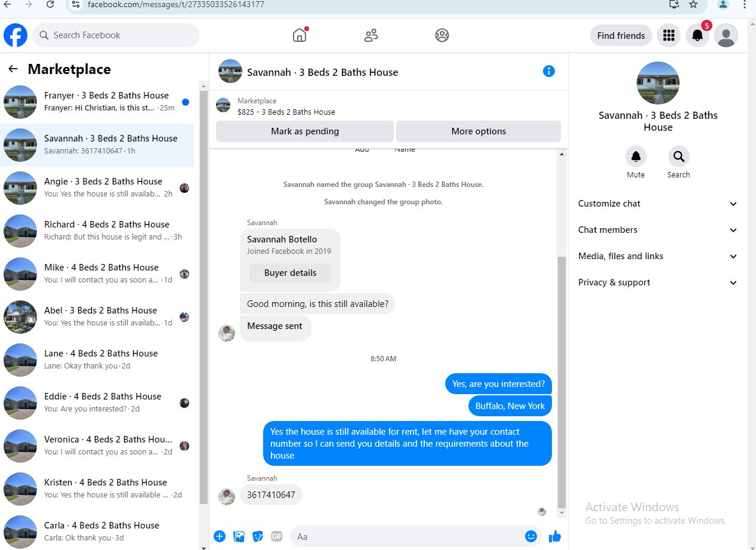The image size is (756, 550).
Task: Click the install app icon in address bar
Action: pyautogui.click(x=674, y=4)
